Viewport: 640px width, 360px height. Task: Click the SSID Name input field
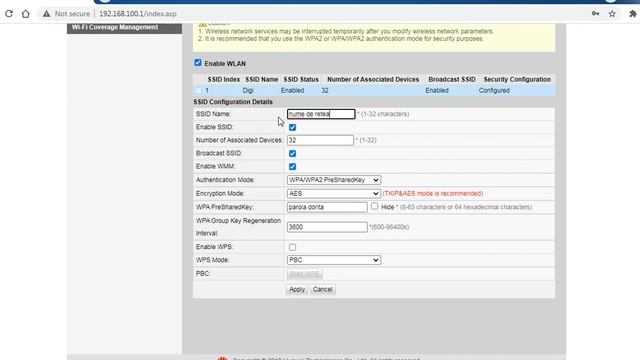321,114
